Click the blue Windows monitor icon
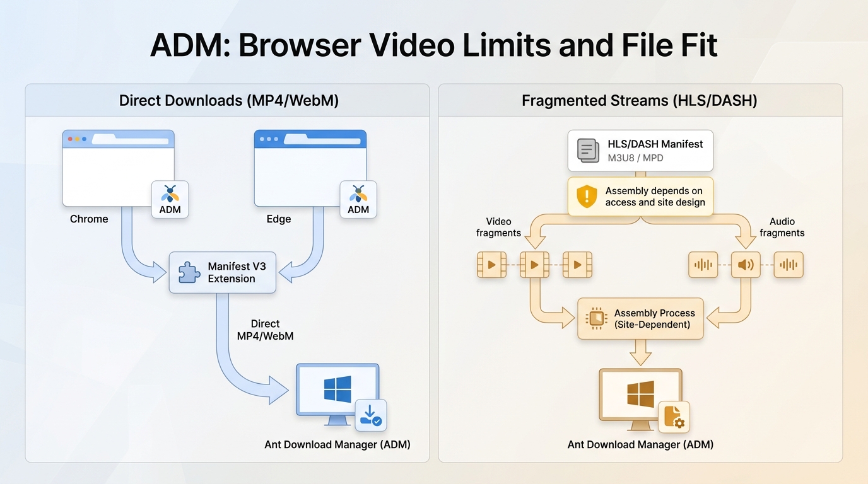This screenshot has height=484, width=868. pyautogui.click(x=338, y=394)
